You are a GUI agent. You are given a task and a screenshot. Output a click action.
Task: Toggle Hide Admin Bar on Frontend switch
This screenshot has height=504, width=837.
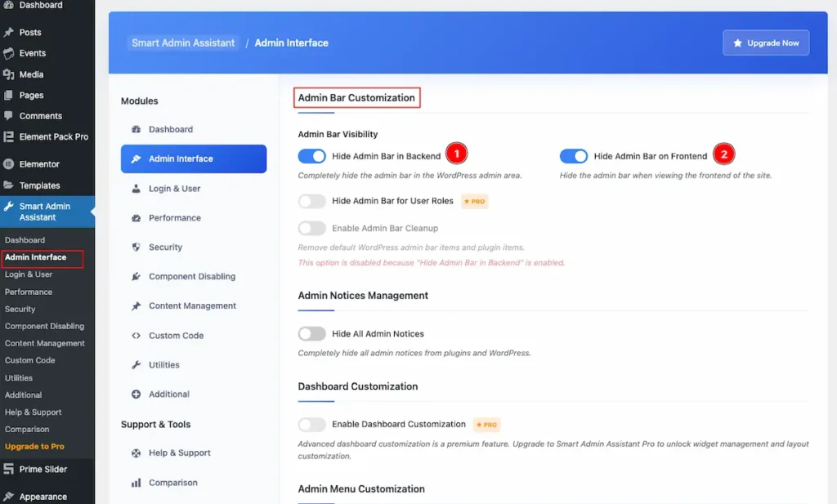click(x=573, y=156)
